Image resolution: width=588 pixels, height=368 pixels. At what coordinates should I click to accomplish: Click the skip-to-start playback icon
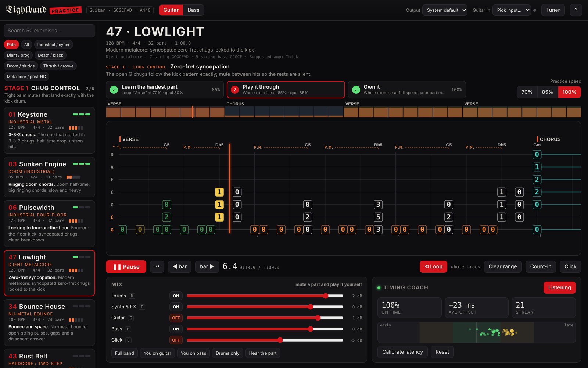click(x=157, y=266)
